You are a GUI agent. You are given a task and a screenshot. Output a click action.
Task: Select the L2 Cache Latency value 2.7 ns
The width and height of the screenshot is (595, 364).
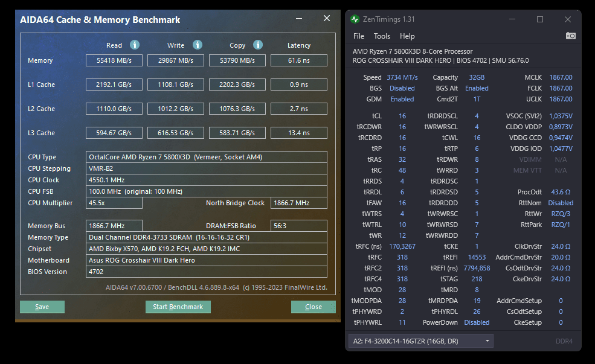pos(299,109)
